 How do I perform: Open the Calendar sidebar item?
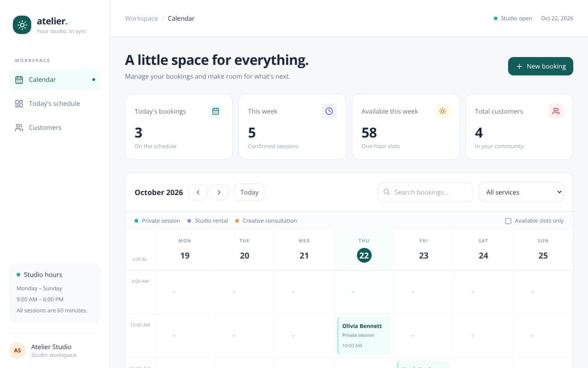55,80
